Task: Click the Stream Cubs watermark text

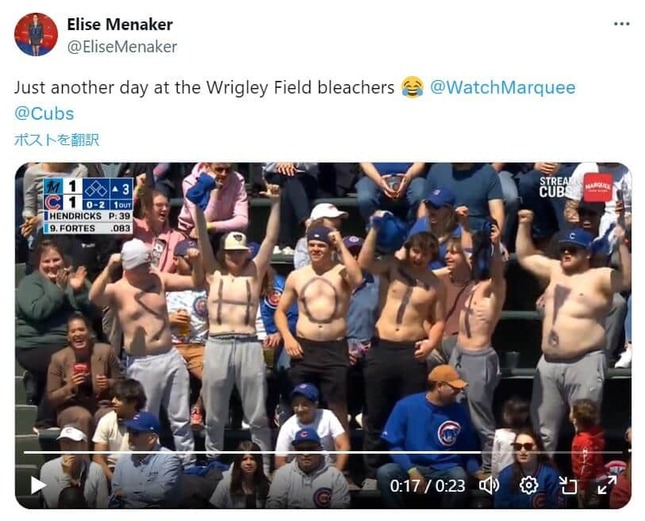Action: point(554,187)
